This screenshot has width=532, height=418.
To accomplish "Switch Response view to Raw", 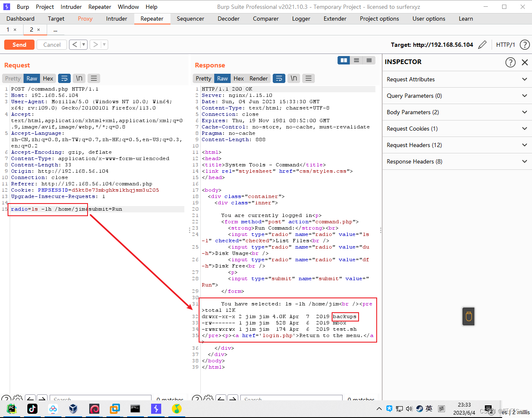I will tap(222, 78).
